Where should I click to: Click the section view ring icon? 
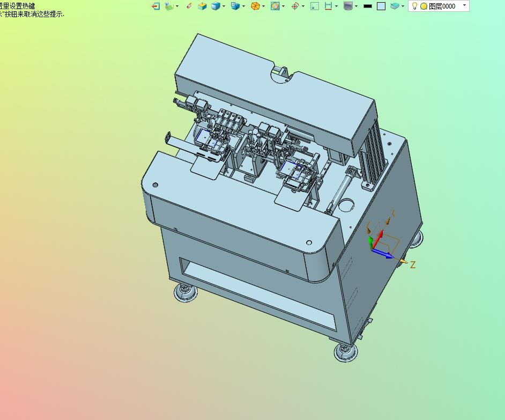click(x=275, y=6)
